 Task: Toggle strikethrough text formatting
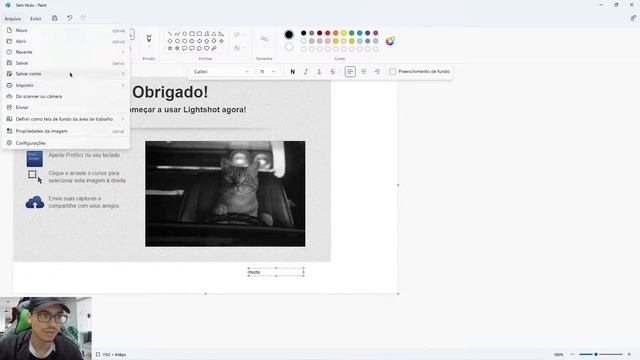coord(333,71)
